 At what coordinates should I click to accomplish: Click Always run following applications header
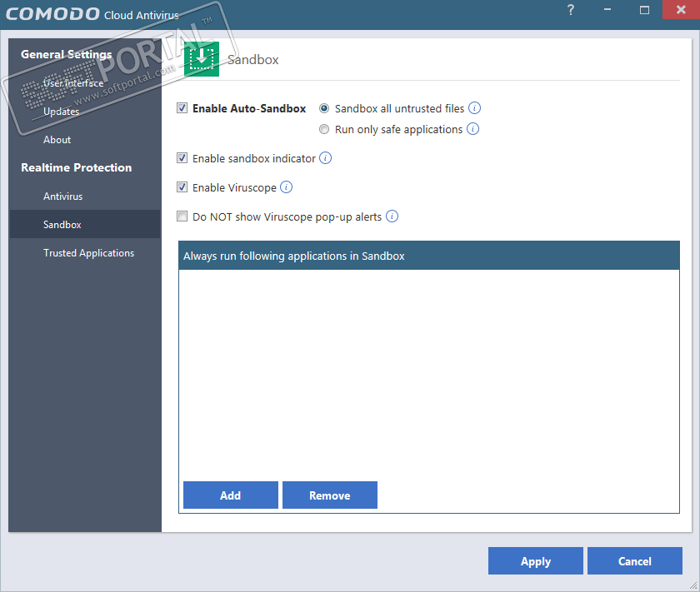coord(429,256)
